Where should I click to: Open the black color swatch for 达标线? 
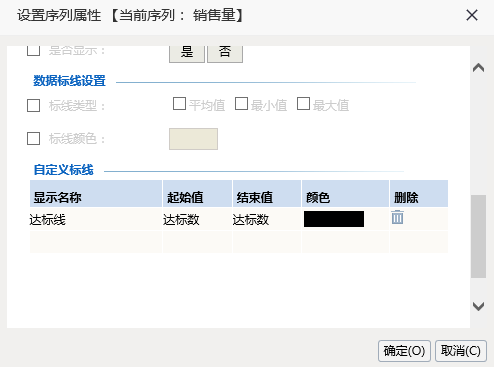tap(334, 219)
